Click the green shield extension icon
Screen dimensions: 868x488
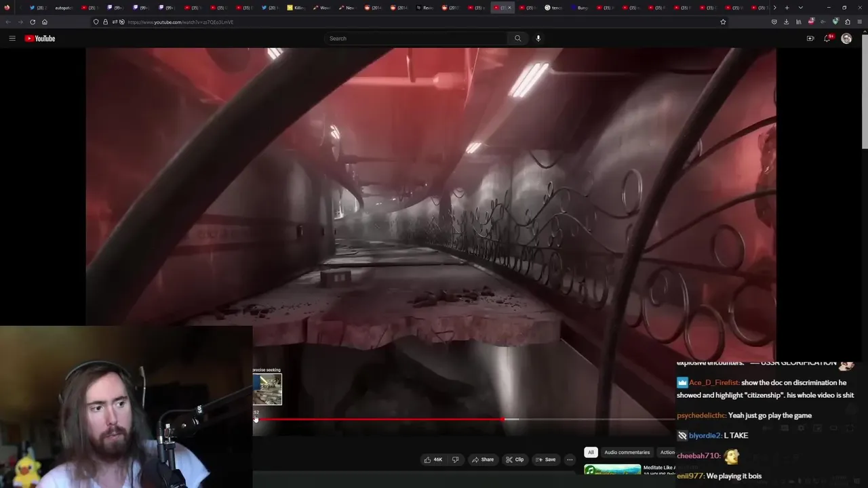point(835,22)
